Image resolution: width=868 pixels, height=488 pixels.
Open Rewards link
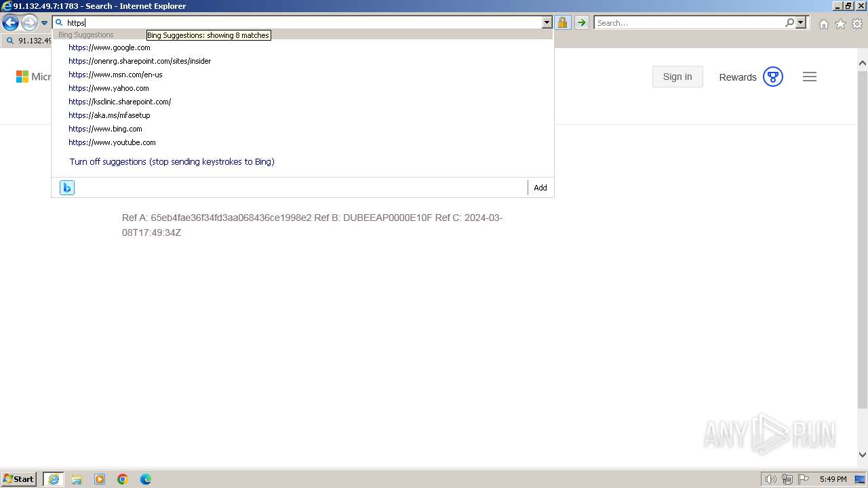738,77
